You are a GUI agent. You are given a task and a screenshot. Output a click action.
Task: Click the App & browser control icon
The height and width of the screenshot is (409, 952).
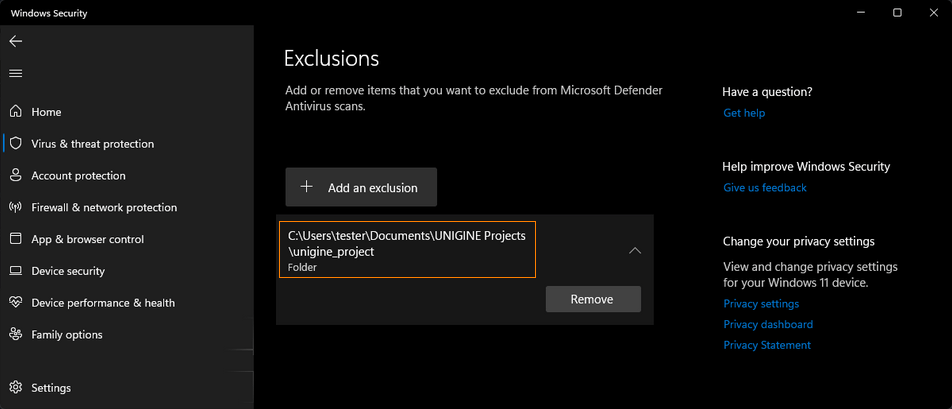(x=15, y=239)
